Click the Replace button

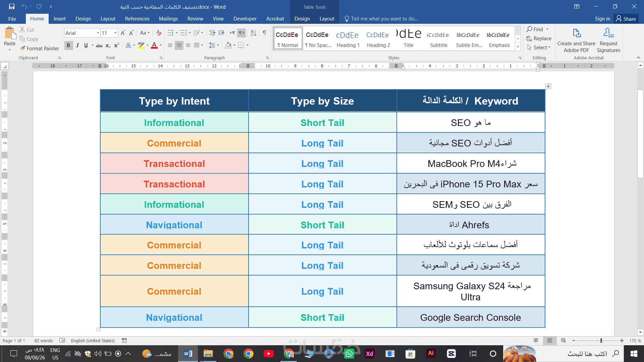(539, 39)
